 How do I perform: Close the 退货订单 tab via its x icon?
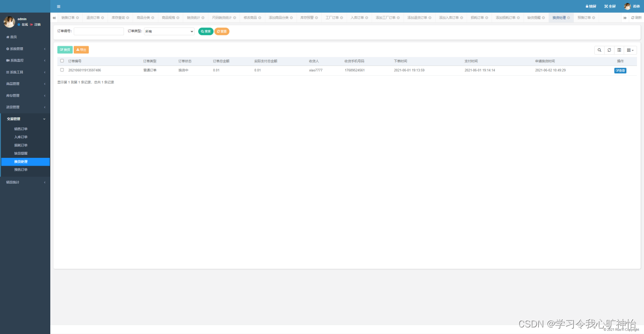pyautogui.click(x=102, y=18)
